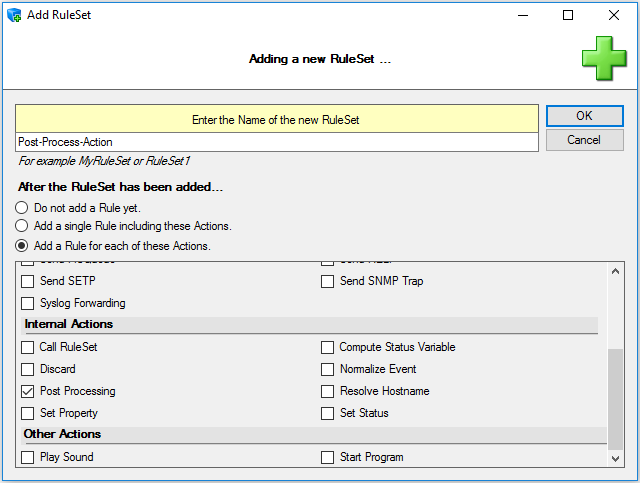Viewport: 640px width, 483px height.
Task: Click the Add RuleSet title bar icon
Action: 13,15
